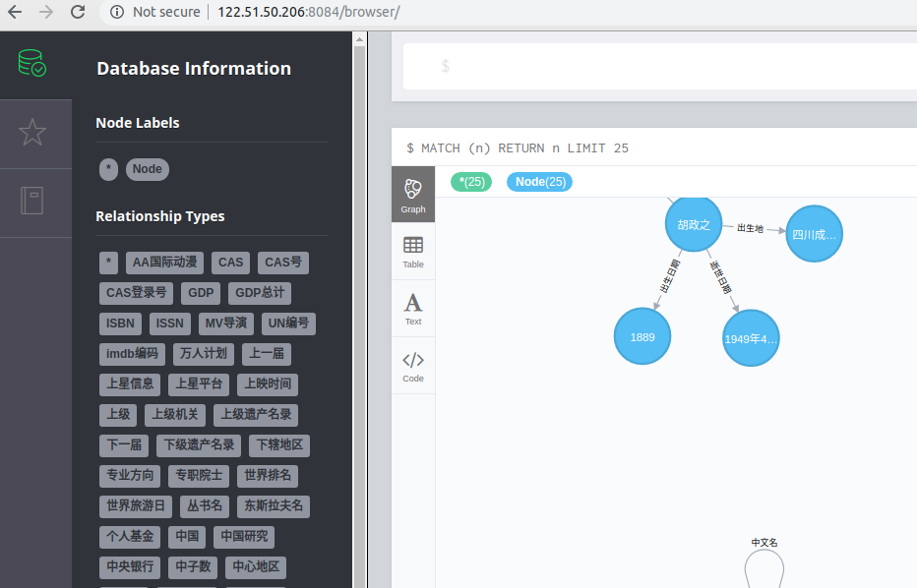Select the 上级 relationship type

pyautogui.click(x=118, y=414)
